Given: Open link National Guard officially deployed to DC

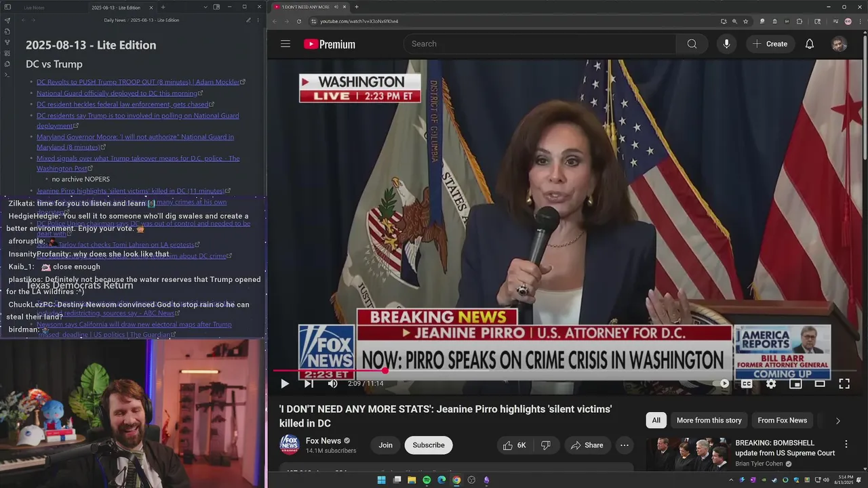Looking at the screenshot, I should coord(117,94).
